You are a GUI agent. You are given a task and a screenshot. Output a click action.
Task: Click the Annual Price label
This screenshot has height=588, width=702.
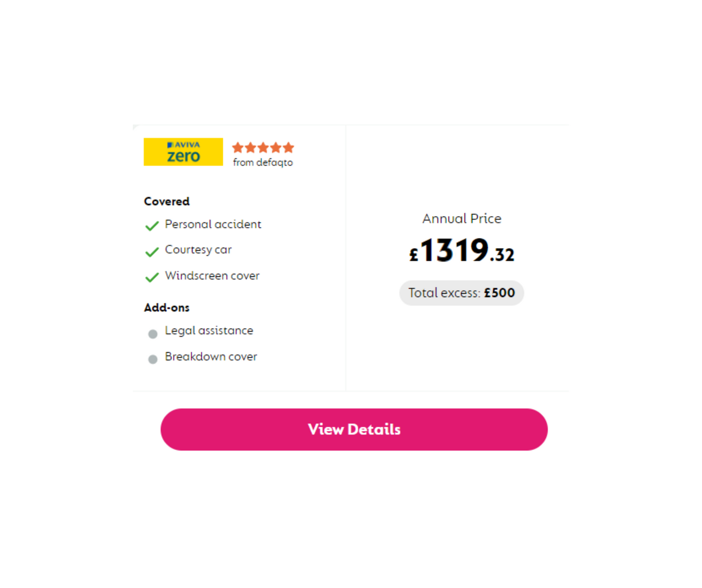[x=462, y=218]
